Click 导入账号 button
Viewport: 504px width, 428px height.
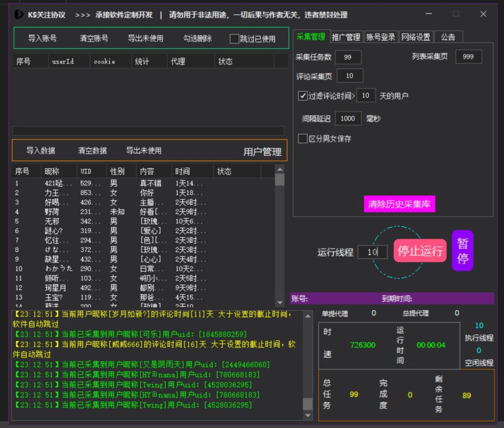pos(42,38)
